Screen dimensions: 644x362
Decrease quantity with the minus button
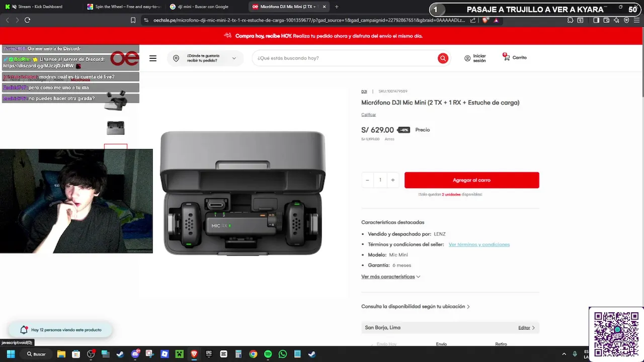tap(367, 180)
